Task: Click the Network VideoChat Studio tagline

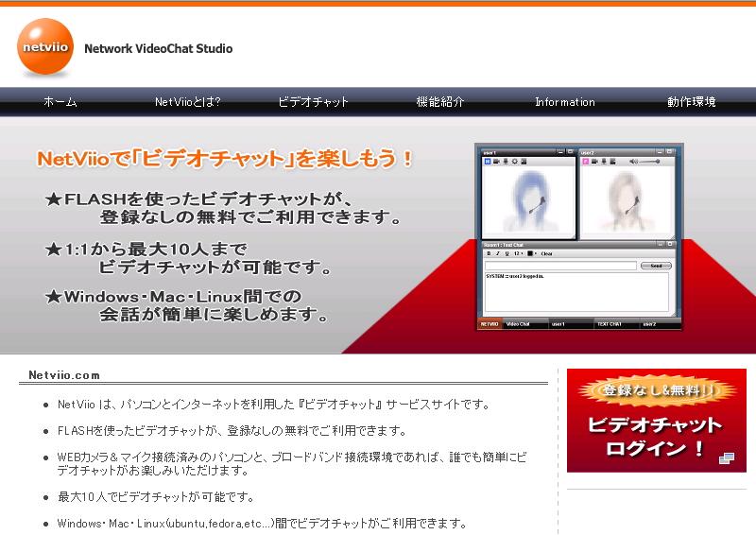Action: (x=158, y=49)
